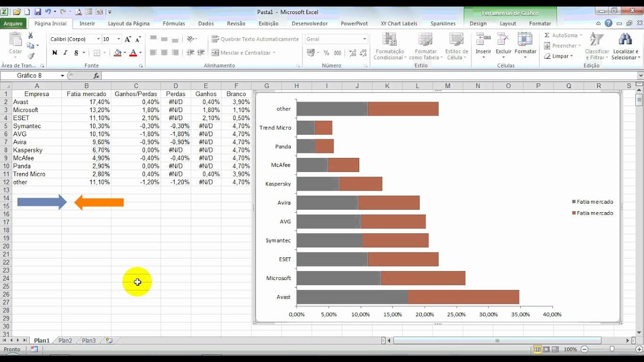This screenshot has width=644, height=362.
Task: Create new blank workbook icon
Action: coord(27,12)
